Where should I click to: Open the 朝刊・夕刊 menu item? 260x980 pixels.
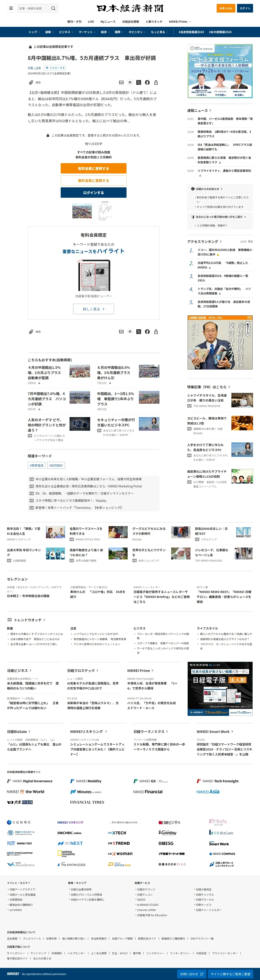[x=74, y=22]
